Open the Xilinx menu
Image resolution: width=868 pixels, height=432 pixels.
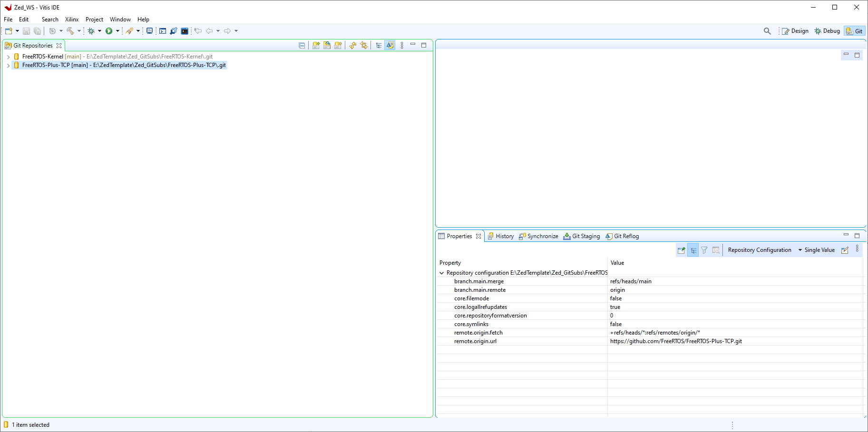72,19
